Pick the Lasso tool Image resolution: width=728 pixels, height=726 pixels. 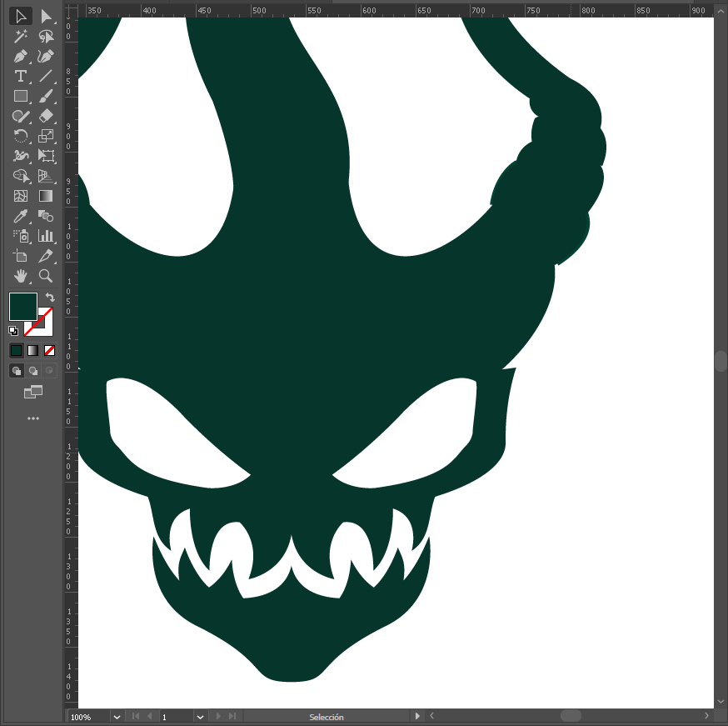click(x=46, y=36)
